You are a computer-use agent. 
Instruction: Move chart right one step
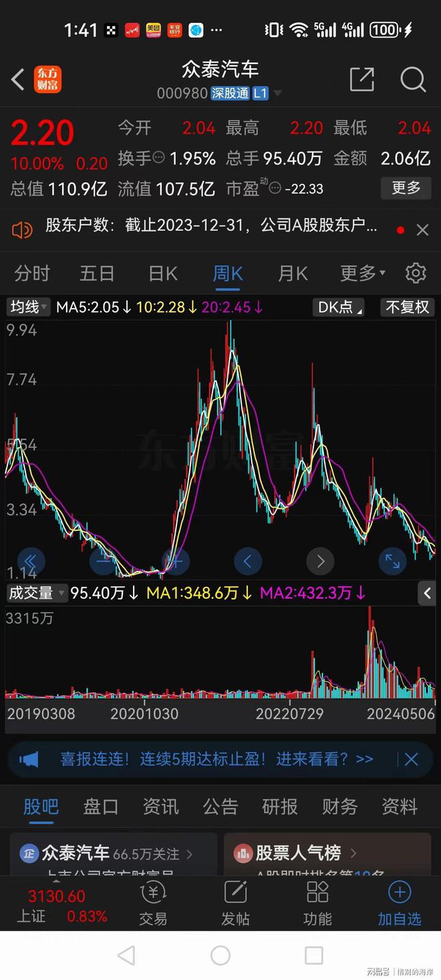pyautogui.click(x=320, y=561)
